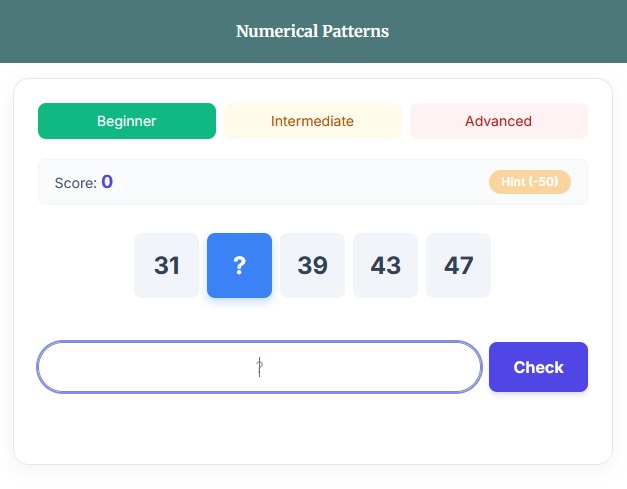Click the score value 0
This screenshot has height=489, width=627.
click(107, 182)
